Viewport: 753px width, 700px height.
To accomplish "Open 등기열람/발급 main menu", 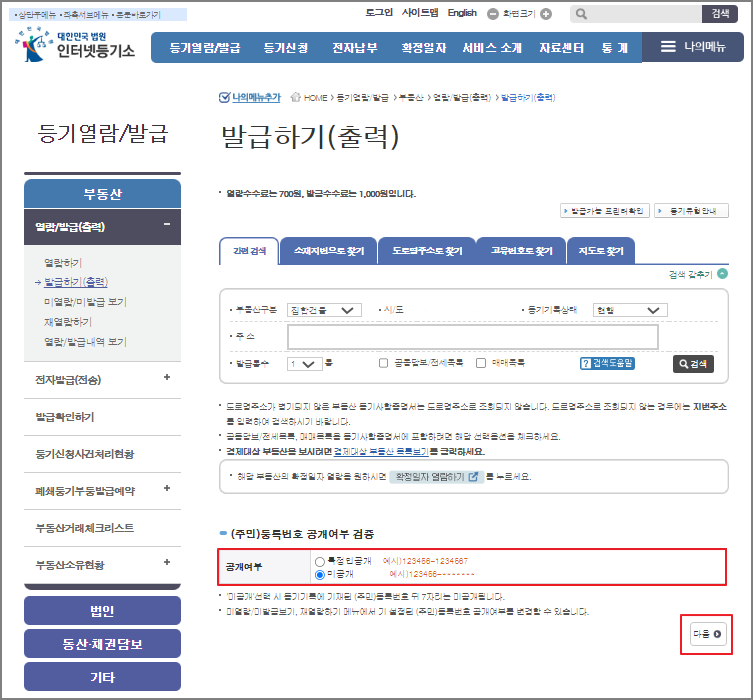I will pyautogui.click(x=205, y=48).
